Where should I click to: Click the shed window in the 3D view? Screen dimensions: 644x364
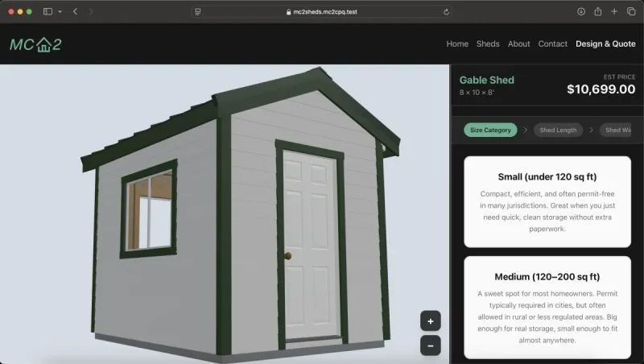coord(149,209)
